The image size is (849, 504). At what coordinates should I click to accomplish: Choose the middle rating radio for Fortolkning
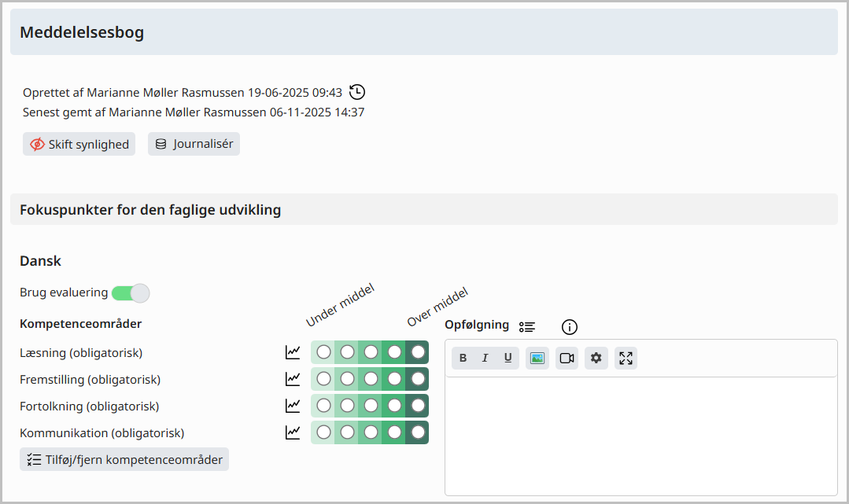371,406
